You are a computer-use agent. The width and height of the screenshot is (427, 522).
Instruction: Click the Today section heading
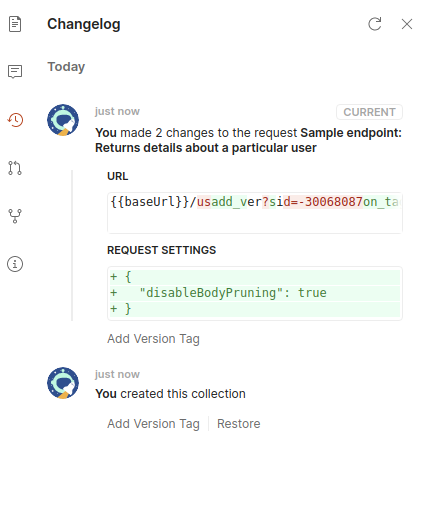coord(66,67)
